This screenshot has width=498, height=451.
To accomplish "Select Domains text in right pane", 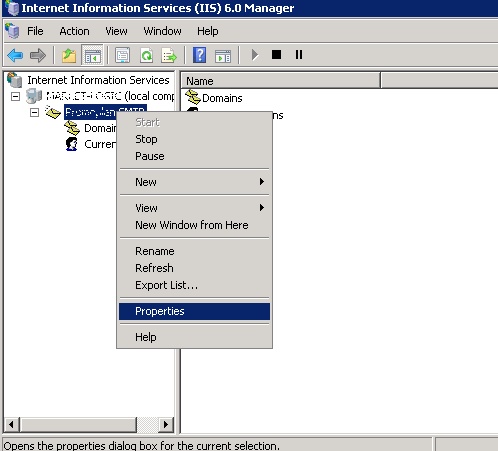I will [222, 98].
